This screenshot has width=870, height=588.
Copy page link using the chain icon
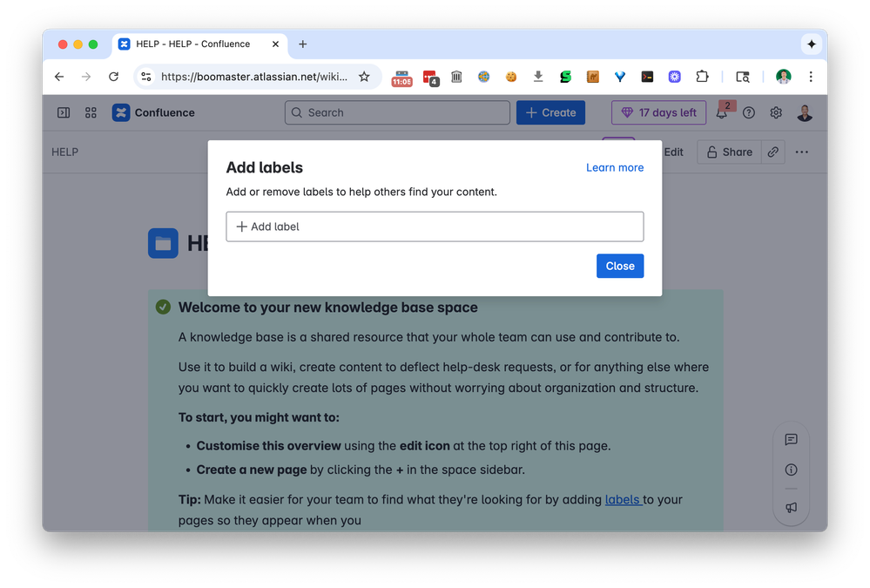tap(772, 152)
